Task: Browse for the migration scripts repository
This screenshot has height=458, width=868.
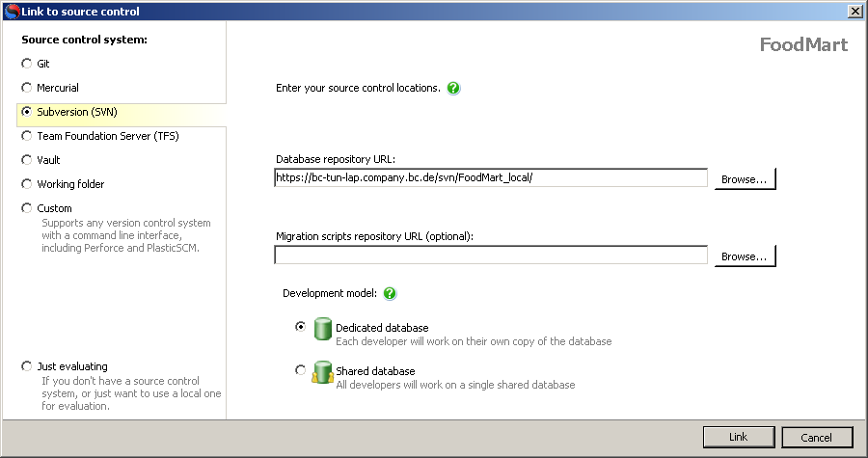Action: coord(746,256)
